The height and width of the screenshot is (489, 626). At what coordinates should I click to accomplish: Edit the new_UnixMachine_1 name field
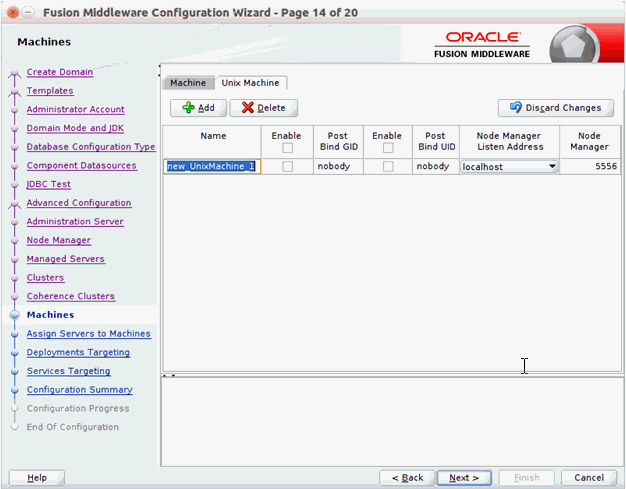click(212, 166)
